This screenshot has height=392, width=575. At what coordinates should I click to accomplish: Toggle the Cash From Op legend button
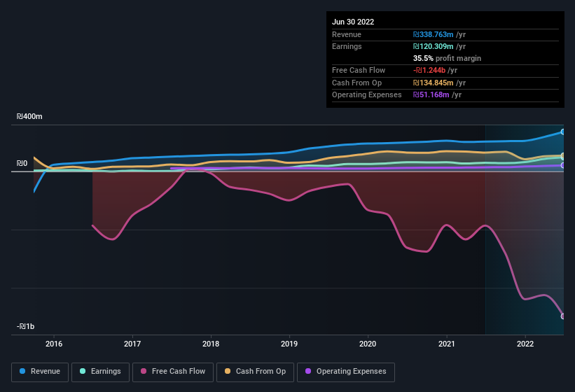[x=255, y=372]
